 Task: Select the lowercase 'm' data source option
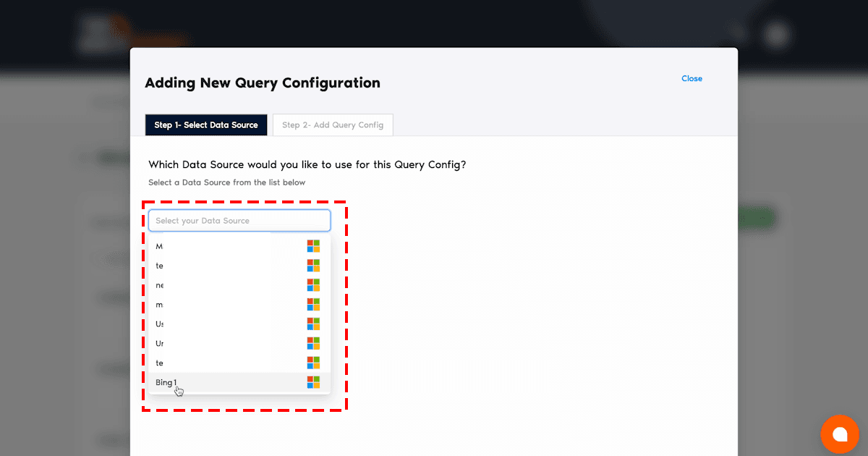click(159, 305)
